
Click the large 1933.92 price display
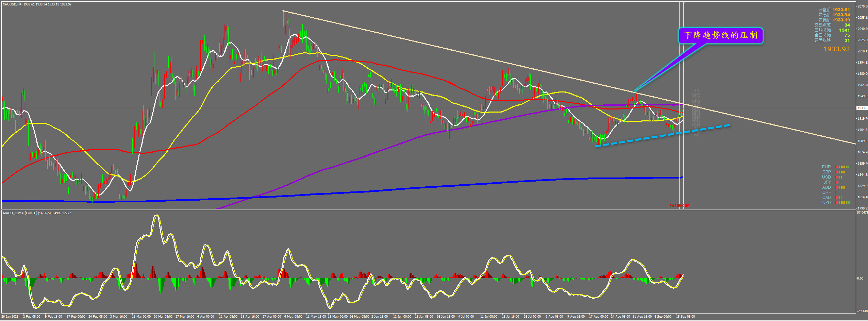836,49
